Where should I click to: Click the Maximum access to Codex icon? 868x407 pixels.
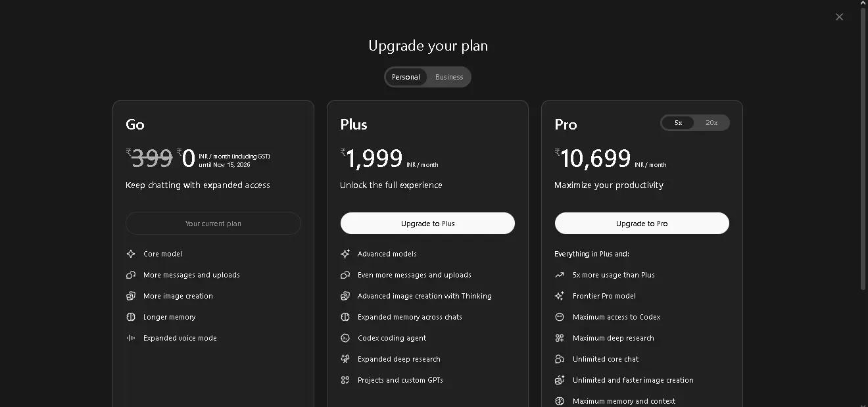[x=560, y=317]
